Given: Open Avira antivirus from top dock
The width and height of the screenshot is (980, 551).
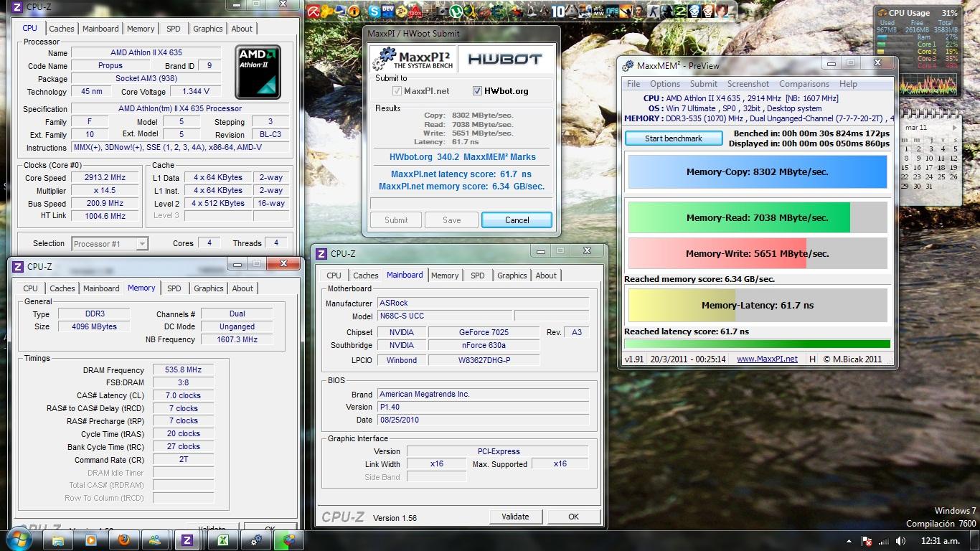Looking at the screenshot, I should [x=314, y=11].
